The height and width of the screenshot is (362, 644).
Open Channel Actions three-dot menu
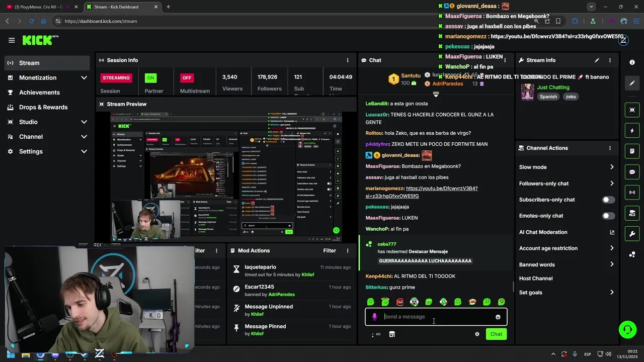pyautogui.click(x=610, y=148)
